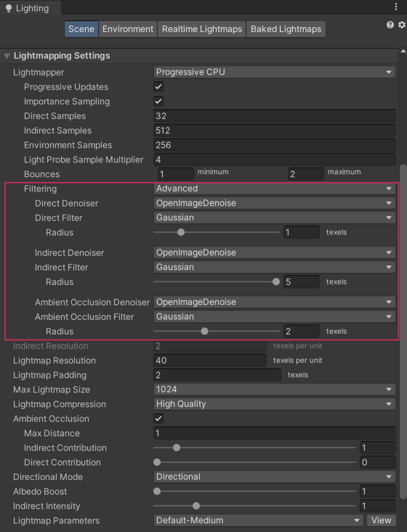The height and width of the screenshot is (532, 407).
Task: Open the Direct Denoiser dropdown
Action: (x=274, y=203)
